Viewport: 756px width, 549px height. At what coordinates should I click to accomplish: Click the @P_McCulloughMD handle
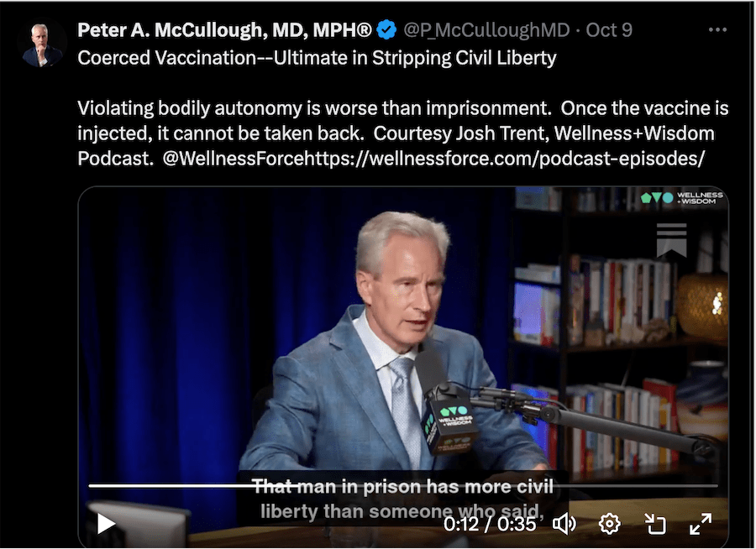click(x=486, y=30)
